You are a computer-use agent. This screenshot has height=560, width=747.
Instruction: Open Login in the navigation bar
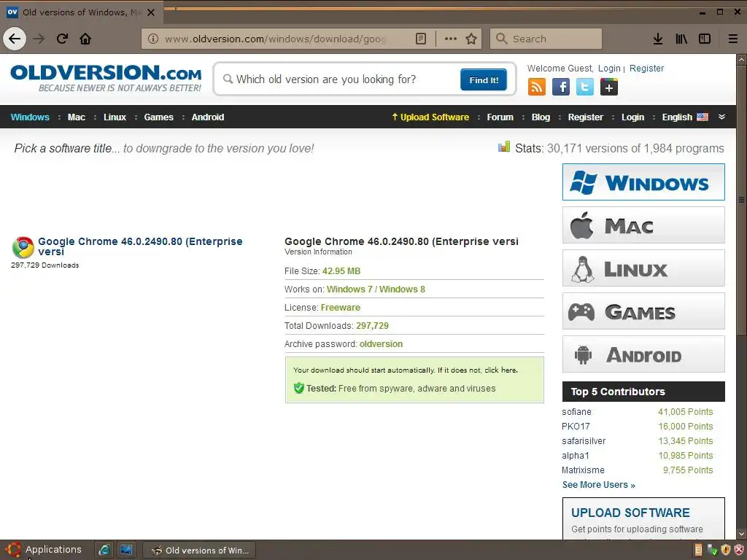[x=632, y=117]
